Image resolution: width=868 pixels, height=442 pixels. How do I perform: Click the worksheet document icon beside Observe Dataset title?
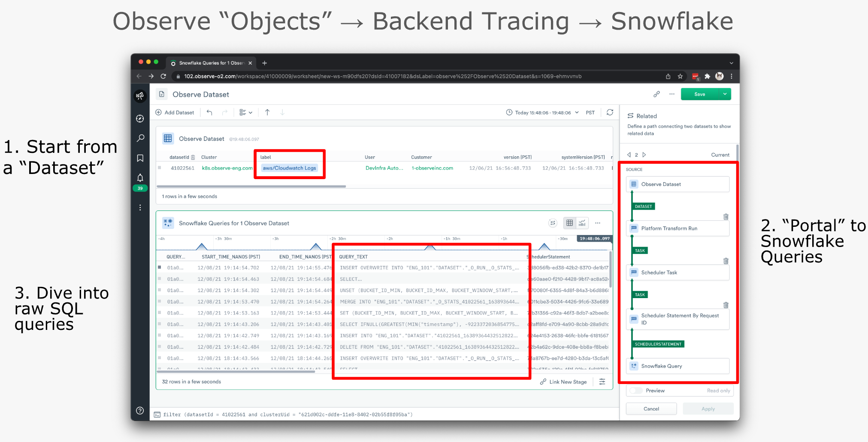pyautogui.click(x=162, y=94)
